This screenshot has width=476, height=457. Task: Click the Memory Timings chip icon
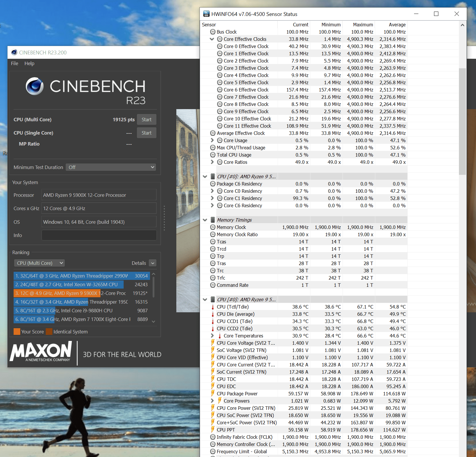click(213, 220)
